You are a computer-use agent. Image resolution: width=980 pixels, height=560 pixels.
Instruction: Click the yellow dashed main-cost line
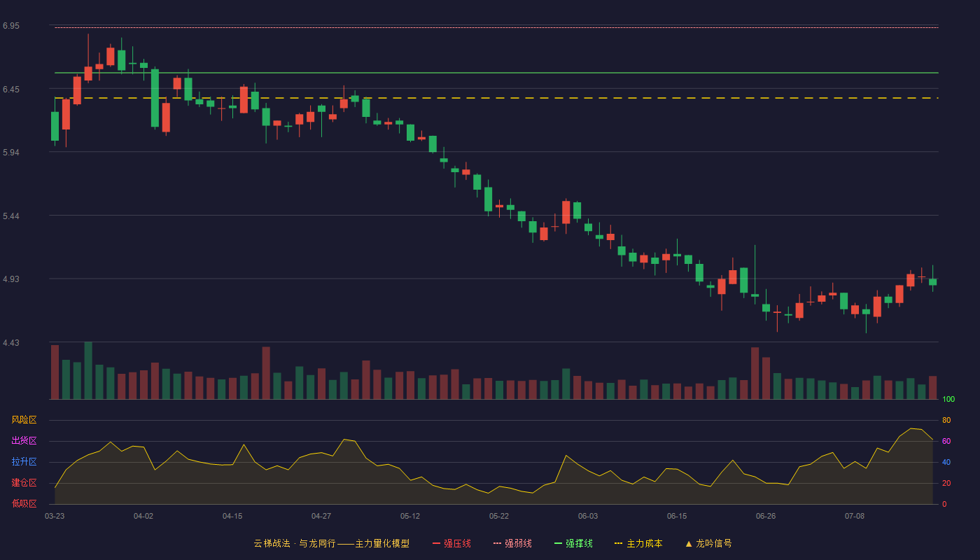click(496, 98)
